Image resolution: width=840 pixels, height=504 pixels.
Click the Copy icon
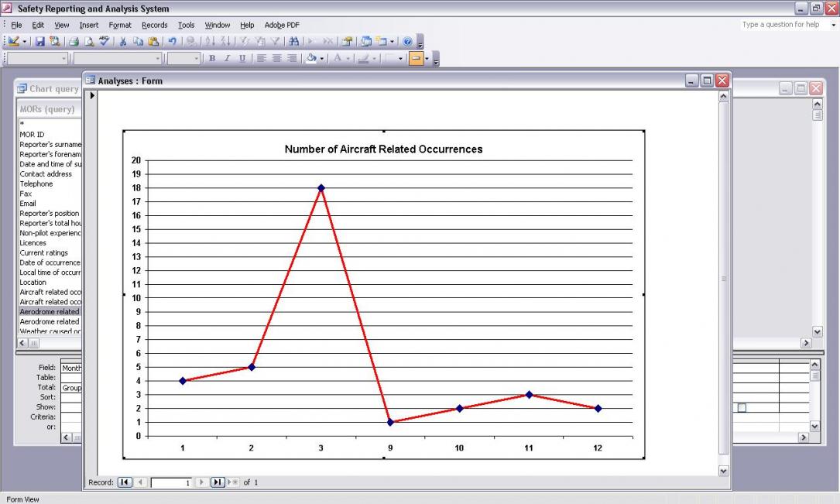(139, 41)
